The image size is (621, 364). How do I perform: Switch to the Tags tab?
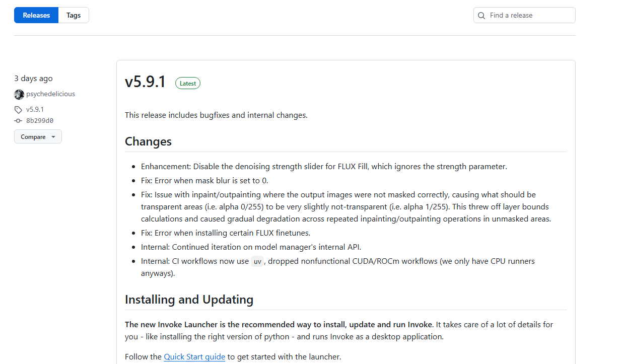[74, 15]
